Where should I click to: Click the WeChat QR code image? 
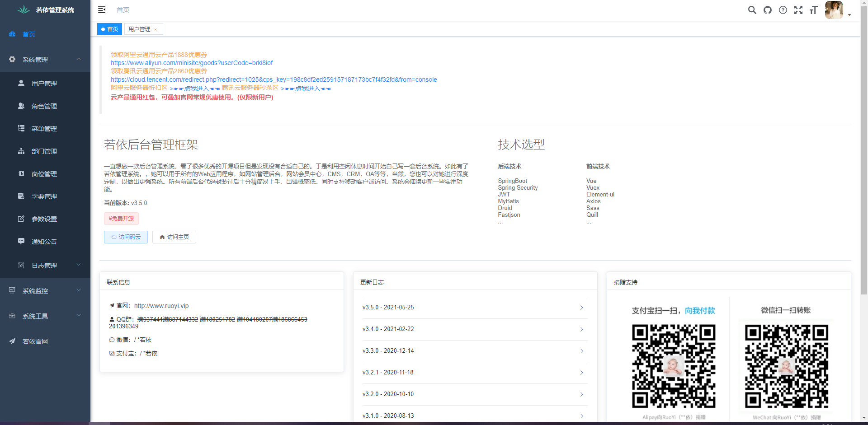(787, 366)
